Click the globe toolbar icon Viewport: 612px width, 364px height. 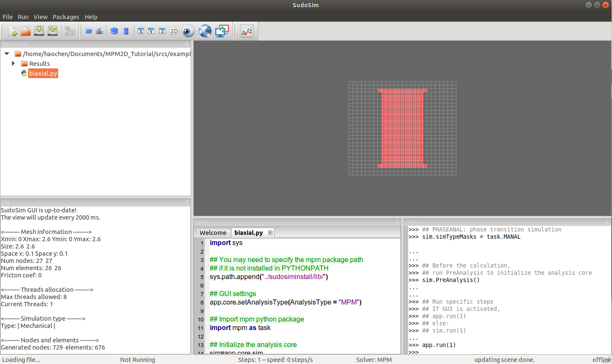pyautogui.click(x=205, y=31)
